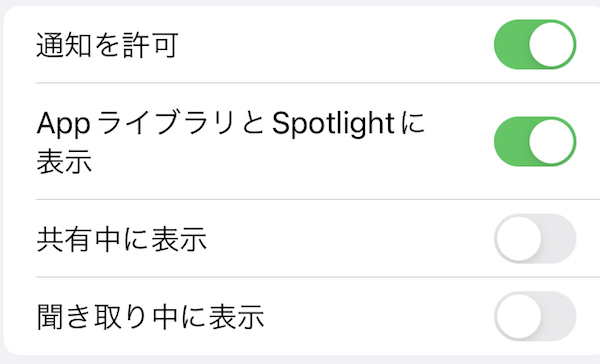The width and height of the screenshot is (600, 364).
Task: Click the word Spotlight in second row
Action: coord(333,124)
